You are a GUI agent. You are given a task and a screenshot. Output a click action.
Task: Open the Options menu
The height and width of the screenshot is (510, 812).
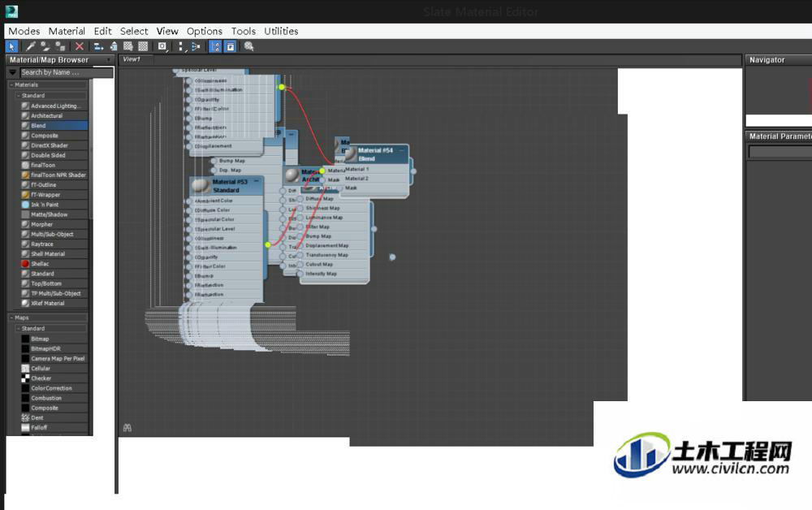205,31
